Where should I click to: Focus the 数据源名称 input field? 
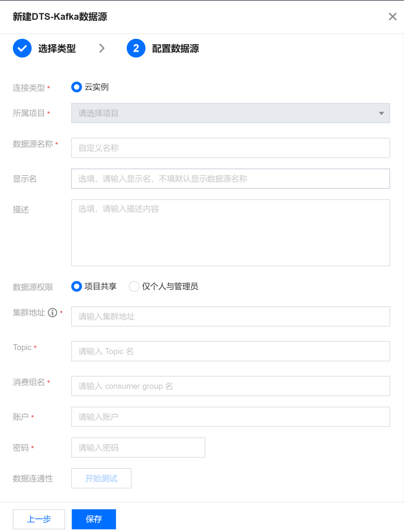pos(230,148)
